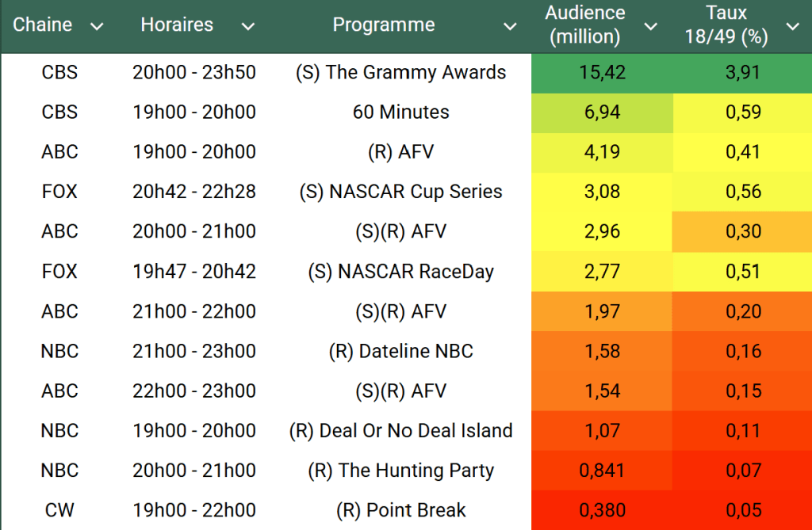Click the 3,91 rating cell
The height and width of the screenshot is (530, 812).
pyautogui.click(x=743, y=73)
